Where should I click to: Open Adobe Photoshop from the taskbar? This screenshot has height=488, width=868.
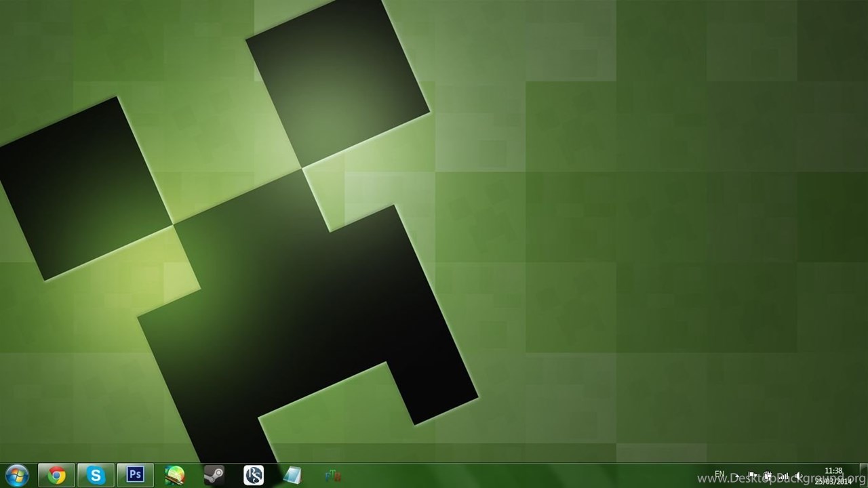135,475
